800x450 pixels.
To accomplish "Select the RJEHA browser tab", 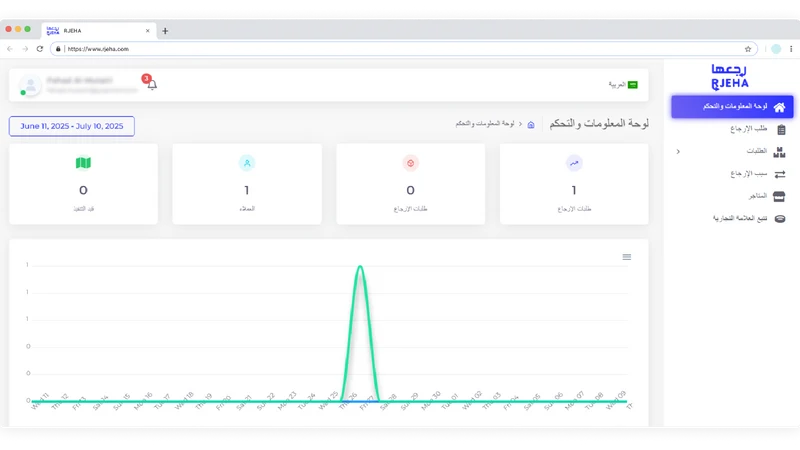I will [x=98, y=31].
